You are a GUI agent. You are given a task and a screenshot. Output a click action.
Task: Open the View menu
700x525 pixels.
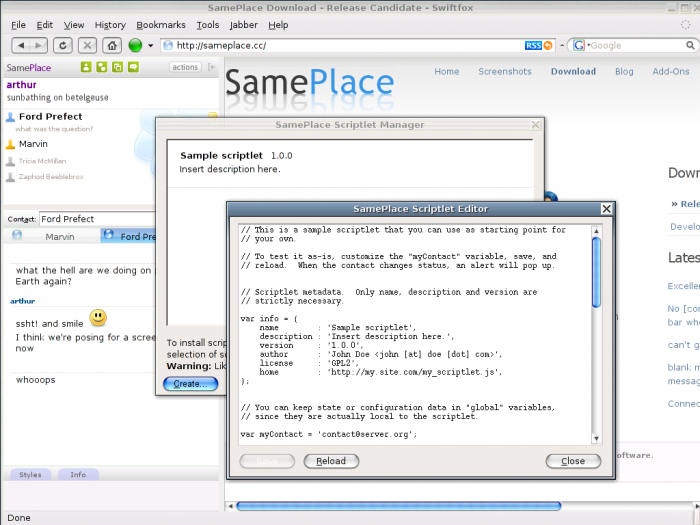(74, 25)
